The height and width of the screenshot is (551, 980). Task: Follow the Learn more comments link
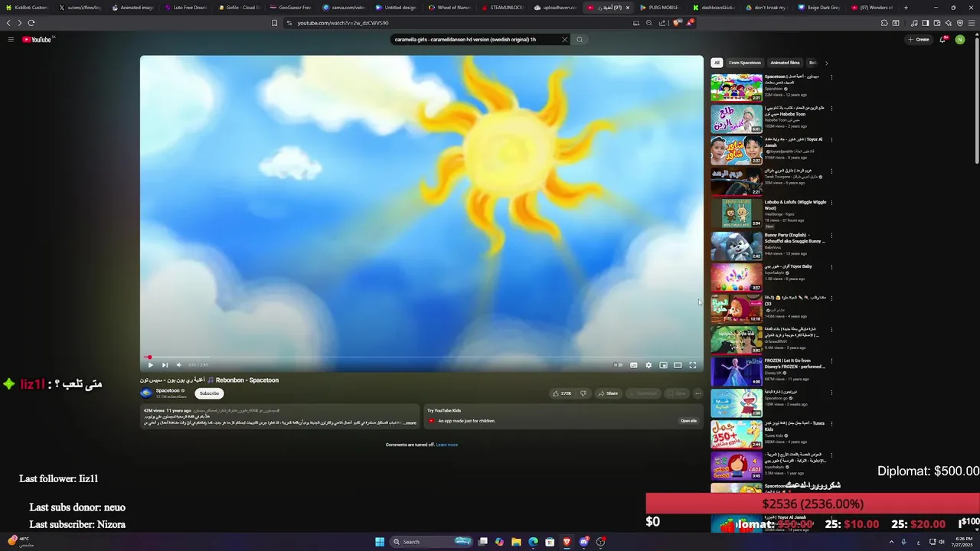coord(446,445)
